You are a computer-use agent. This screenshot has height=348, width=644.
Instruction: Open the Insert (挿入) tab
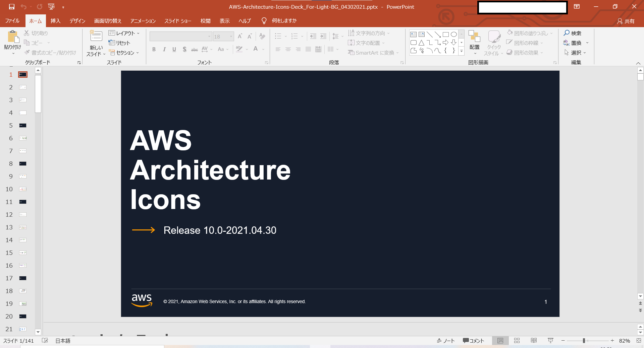[x=55, y=21]
